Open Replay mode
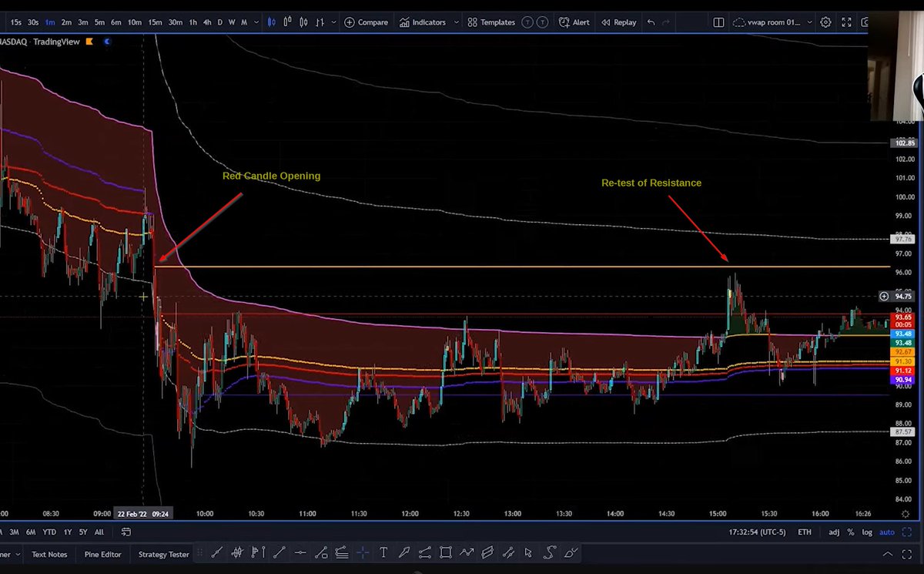 [618, 22]
